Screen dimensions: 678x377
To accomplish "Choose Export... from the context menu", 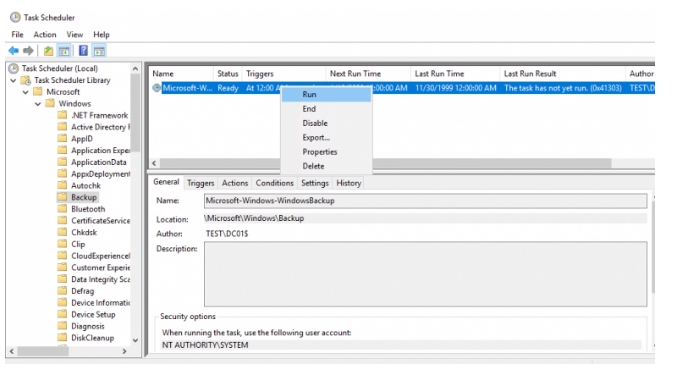I will point(326,137).
